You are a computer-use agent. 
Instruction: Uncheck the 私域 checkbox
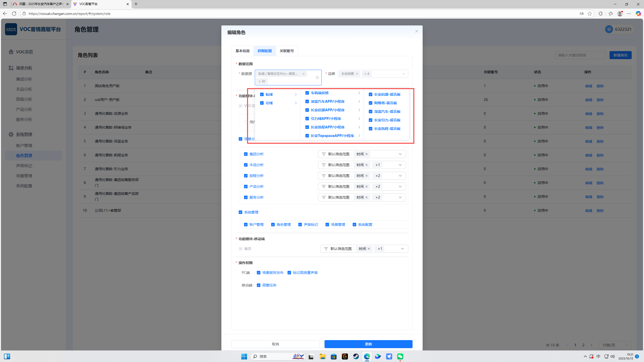pos(262,94)
